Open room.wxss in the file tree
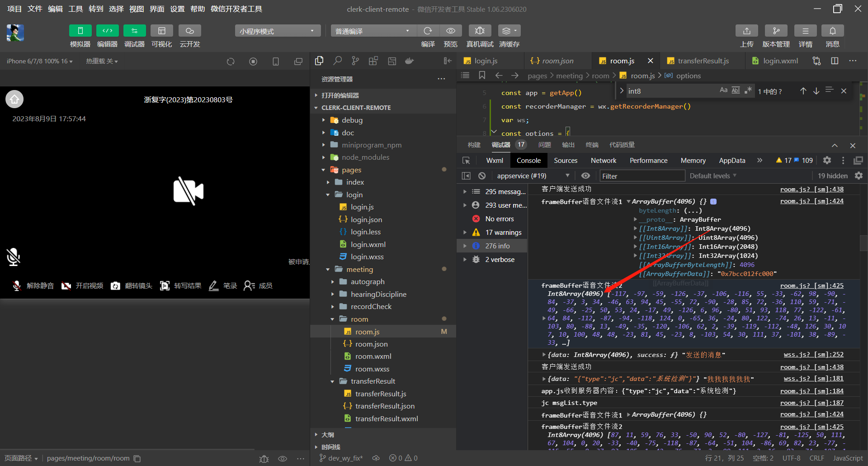Screen dimensions: 868x466 pyautogui.click(x=372, y=369)
